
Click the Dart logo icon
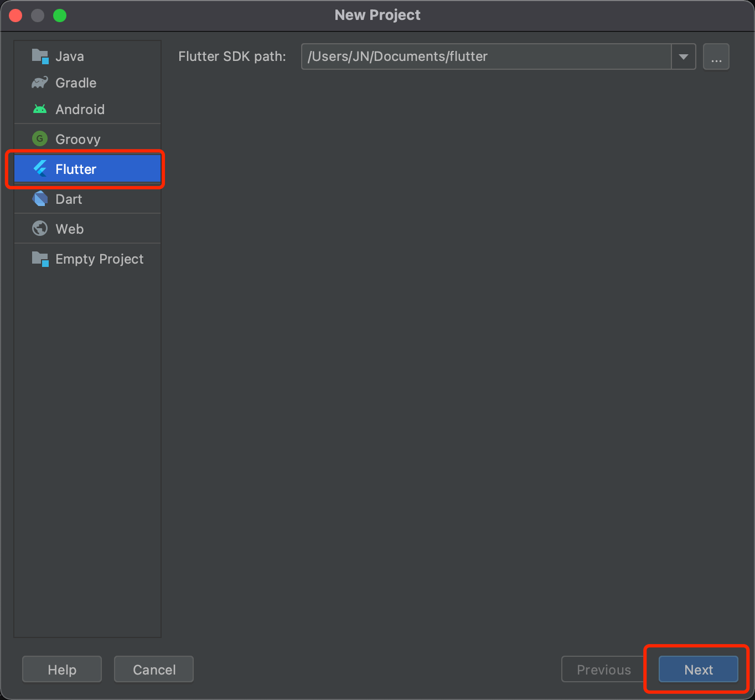(40, 198)
